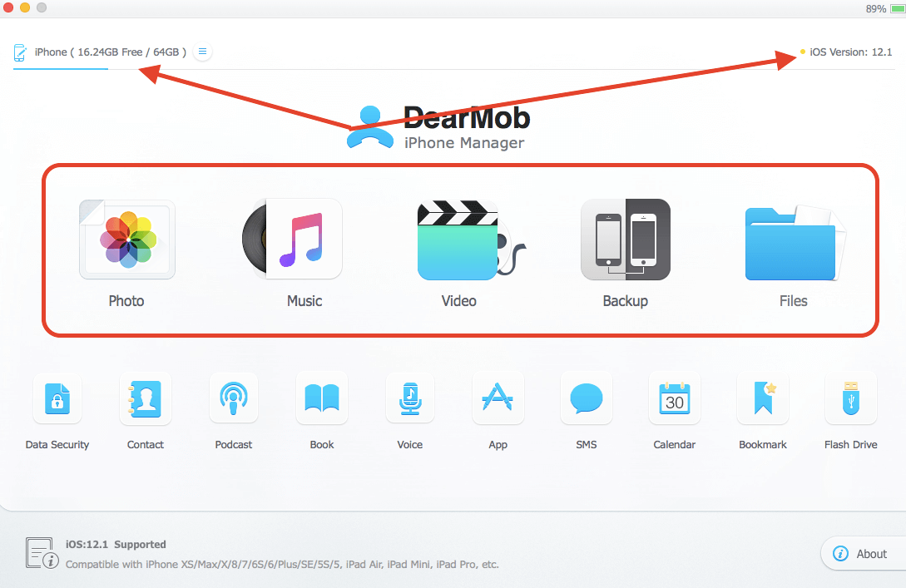Viewport: 906px width, 588px height.
Task: Click the "Bookmark" label
Action: click(763, 445)
